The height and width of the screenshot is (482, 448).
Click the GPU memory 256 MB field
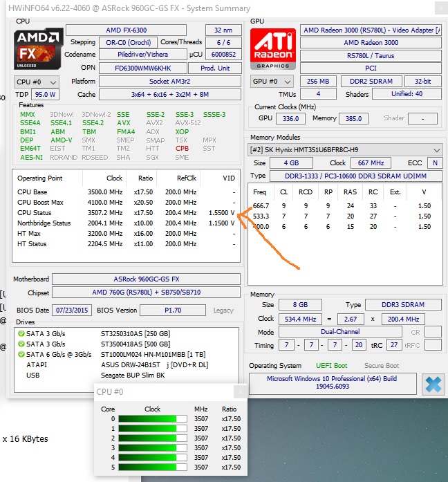318,82
